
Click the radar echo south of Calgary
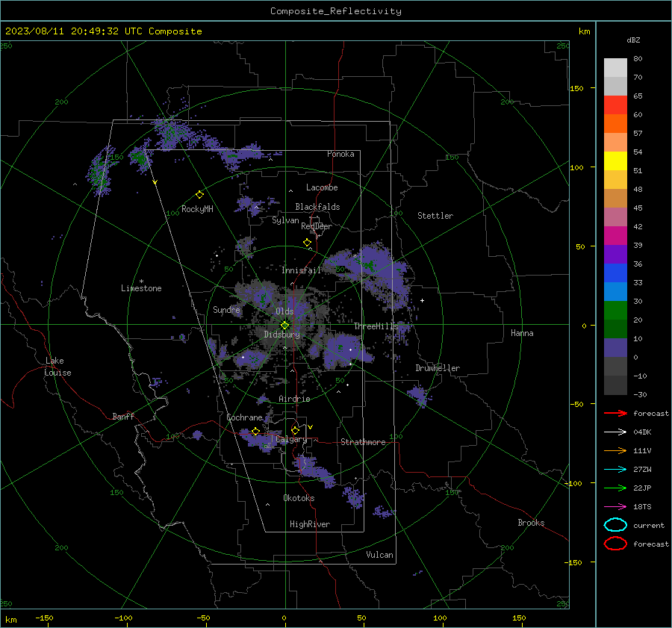315,470
